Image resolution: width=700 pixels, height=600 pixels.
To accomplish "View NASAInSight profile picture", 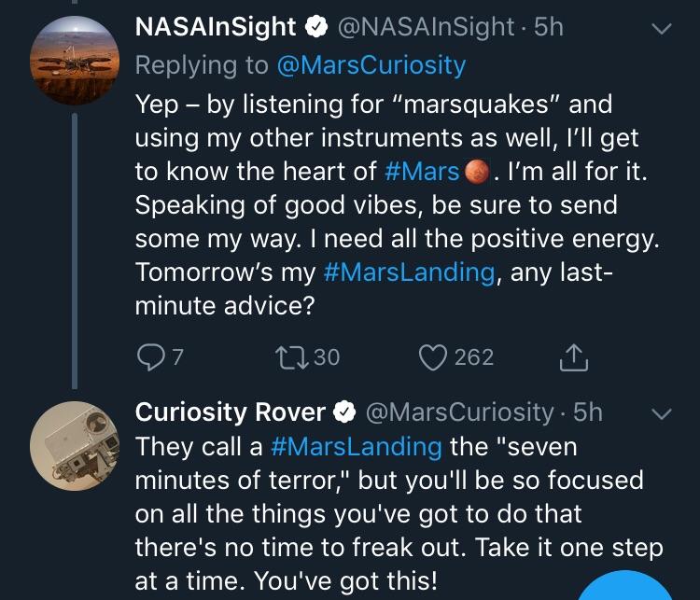I will click(75, 61).
